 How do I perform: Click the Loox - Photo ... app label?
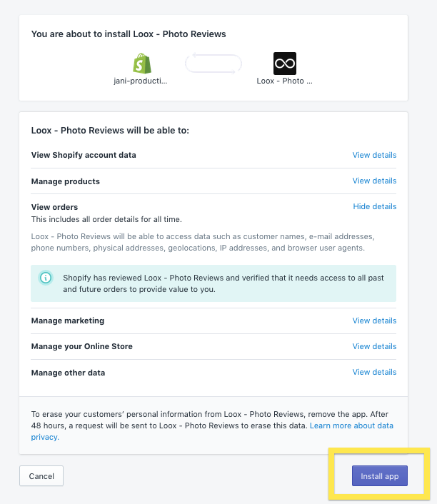[285, 81]
